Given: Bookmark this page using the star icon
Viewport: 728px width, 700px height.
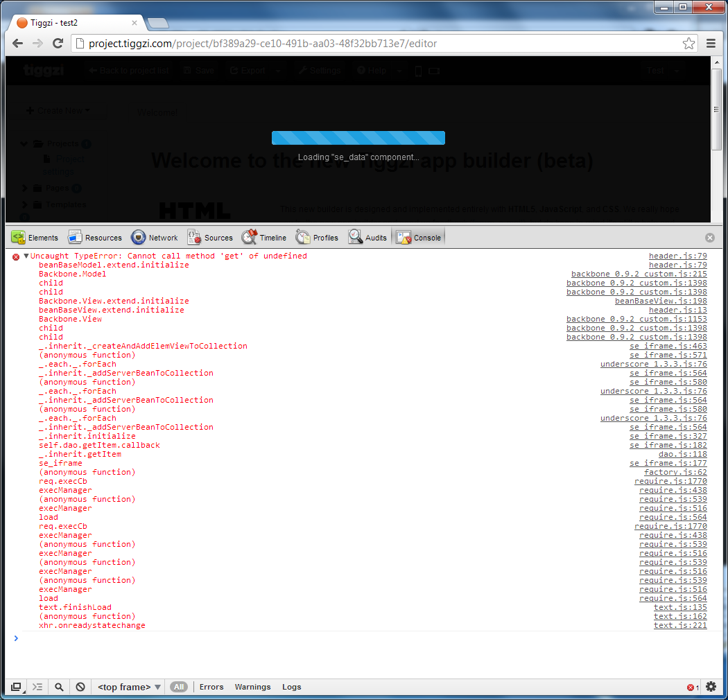Looking at the screenshot, I should (688, 44).
